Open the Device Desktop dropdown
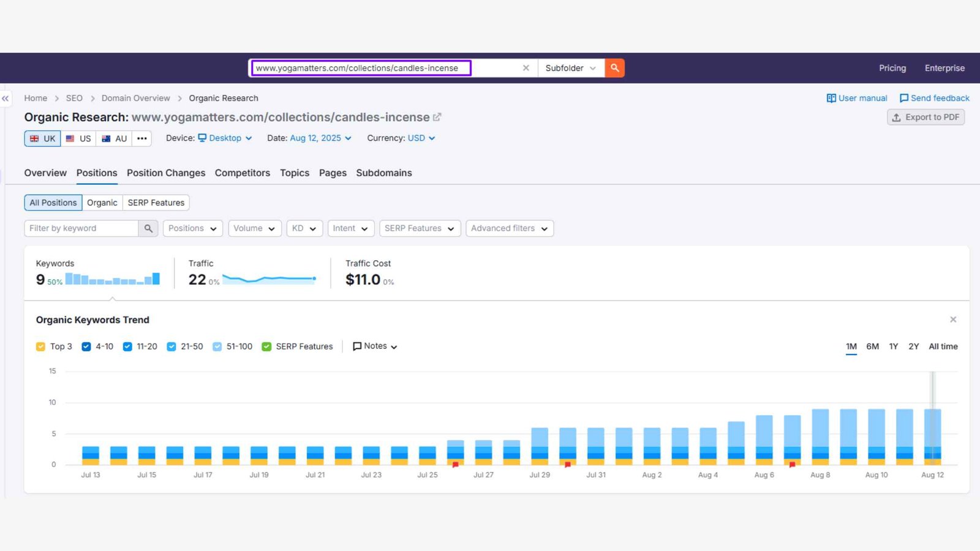Viewport: 980px width, 551px height. pos(225,138)
